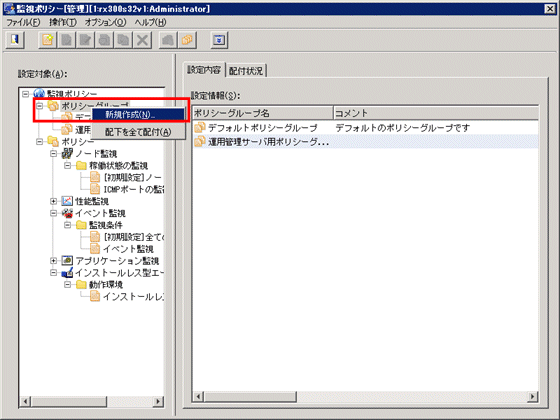Select the イベント監視 leaf under 監視条件
Viewport: 560px width, 420px height.
click(128, 249)
